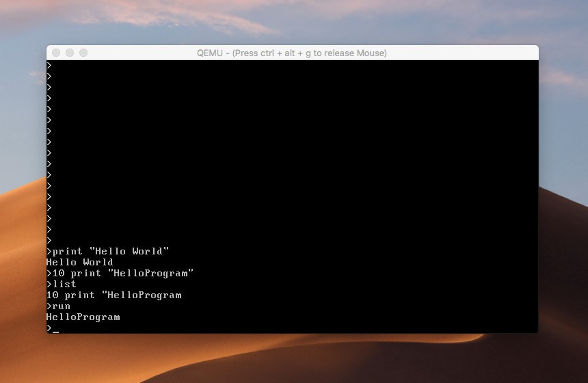Click the print "Hello World" command line
This screenshot has width=588, height=383.
pos(109,251)
